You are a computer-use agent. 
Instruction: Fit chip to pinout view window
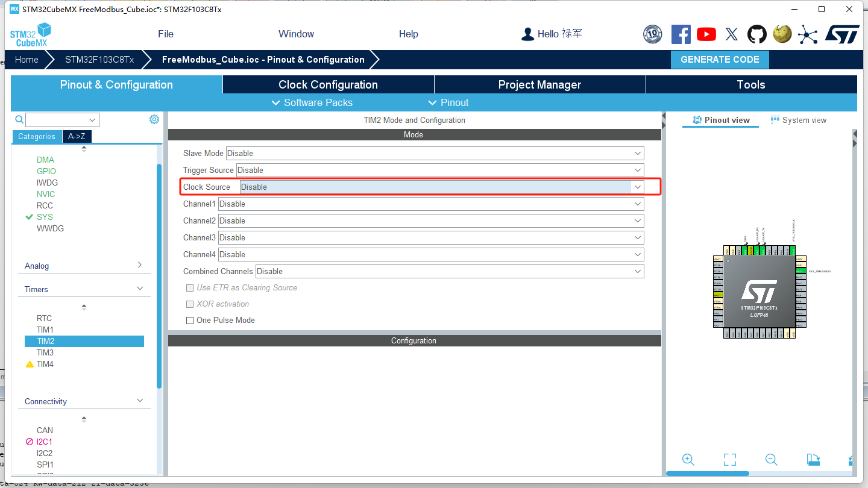coord(730,460)
